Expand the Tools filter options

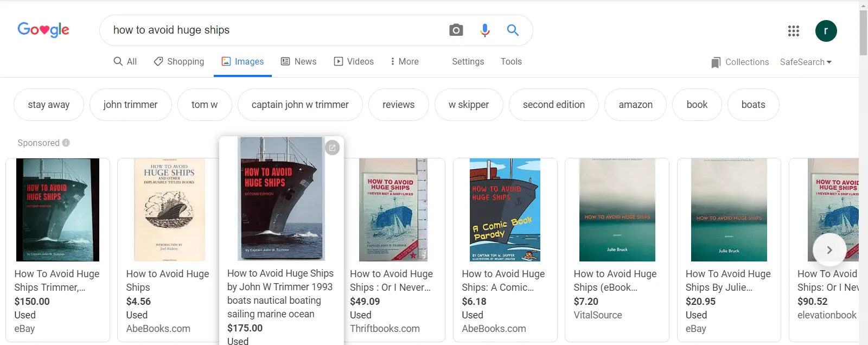coord(511,62)
